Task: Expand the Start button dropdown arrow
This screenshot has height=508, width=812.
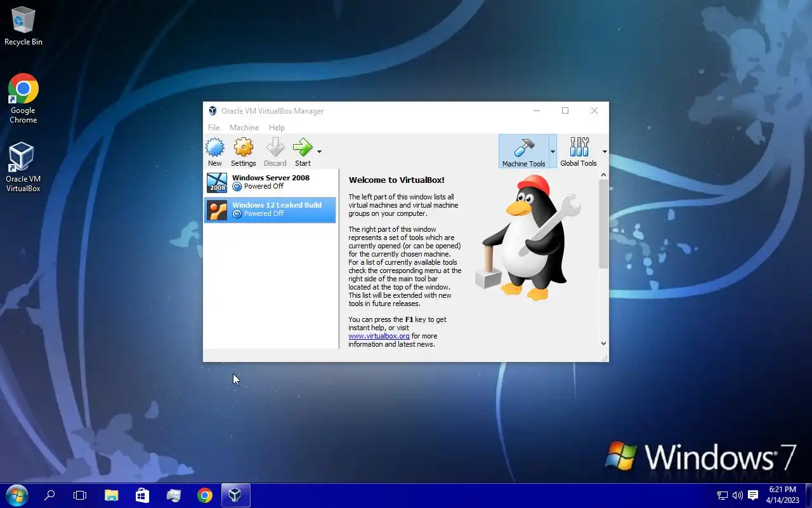Action: point(319,152)
